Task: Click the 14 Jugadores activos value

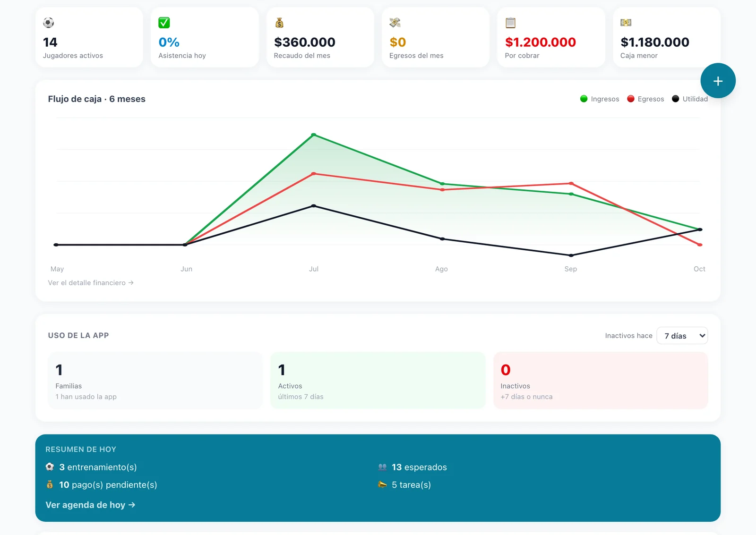Action: 50,42
